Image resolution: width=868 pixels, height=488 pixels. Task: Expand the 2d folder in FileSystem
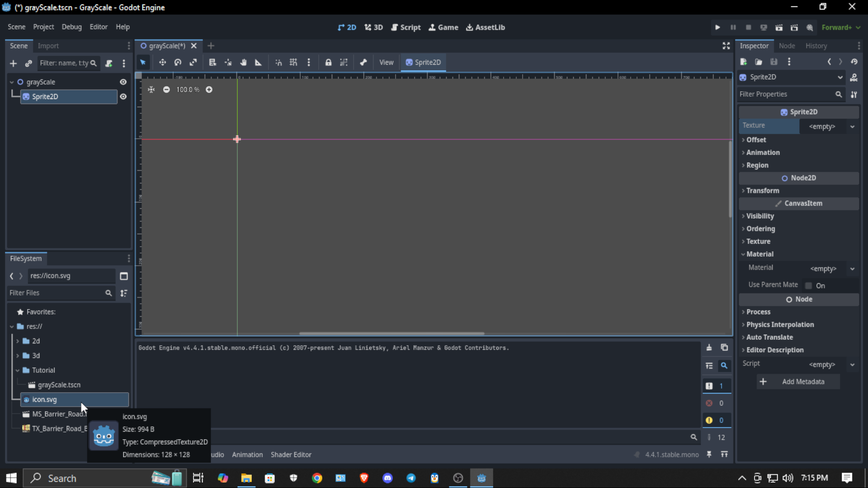pyautogui.click(x=18, y=341)
